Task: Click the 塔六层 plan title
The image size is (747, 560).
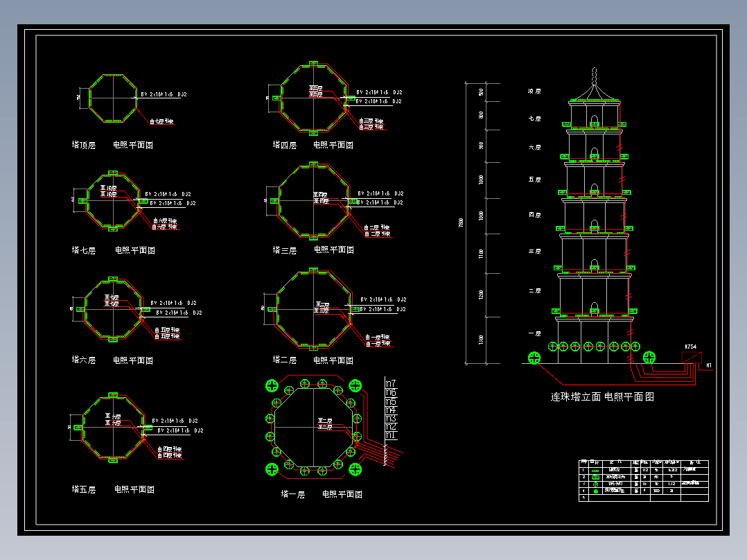Action: pyautogui.click(x=84, y=360)
